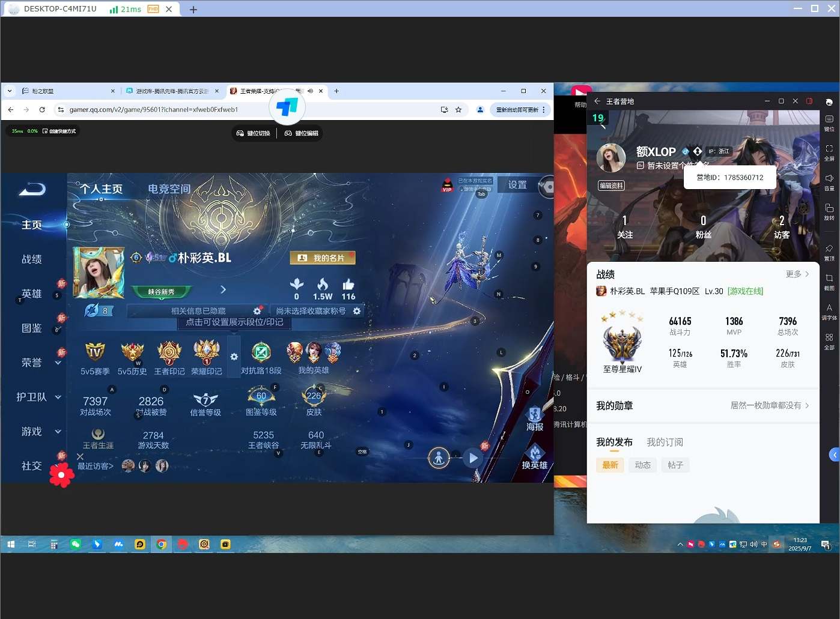The height and width of the screenshot is (619, 840).
Task: Click the 全屏 fullscreen icon in right sidebar
Action: tap(829, 152)
